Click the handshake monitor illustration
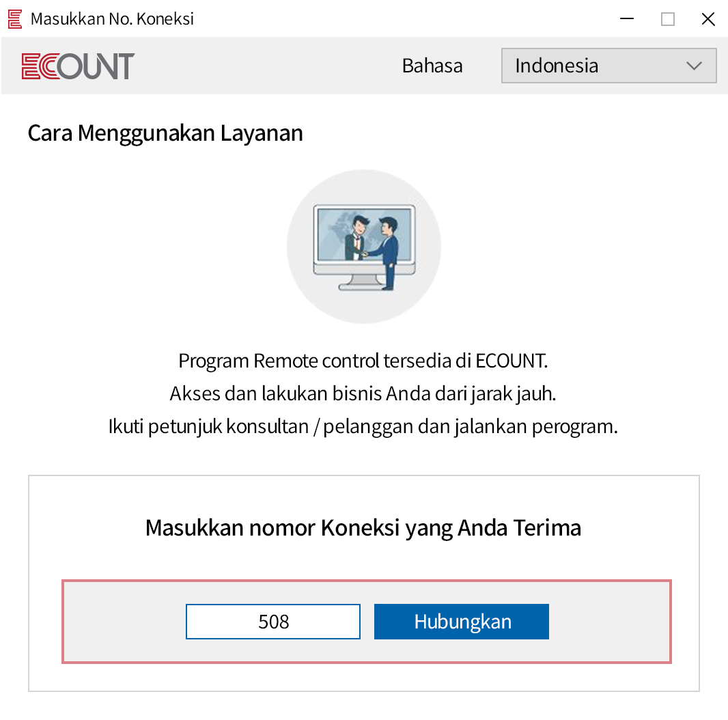Viewport: 728px width, 720px height. [x=363, y=247]
